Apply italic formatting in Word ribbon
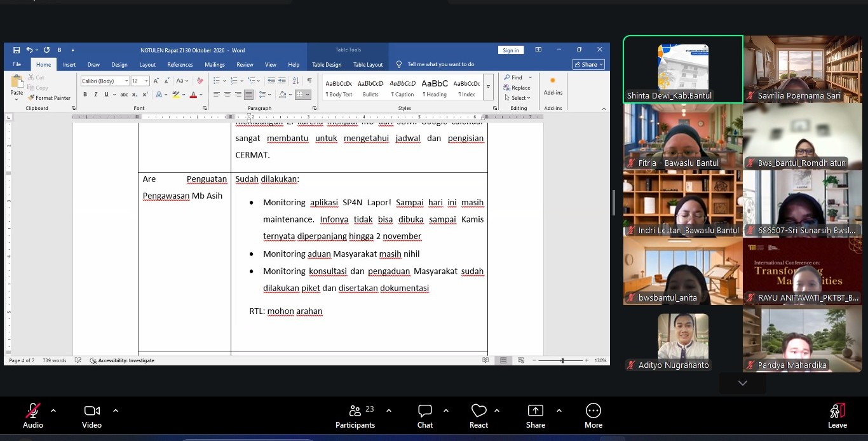 (95, 95)
